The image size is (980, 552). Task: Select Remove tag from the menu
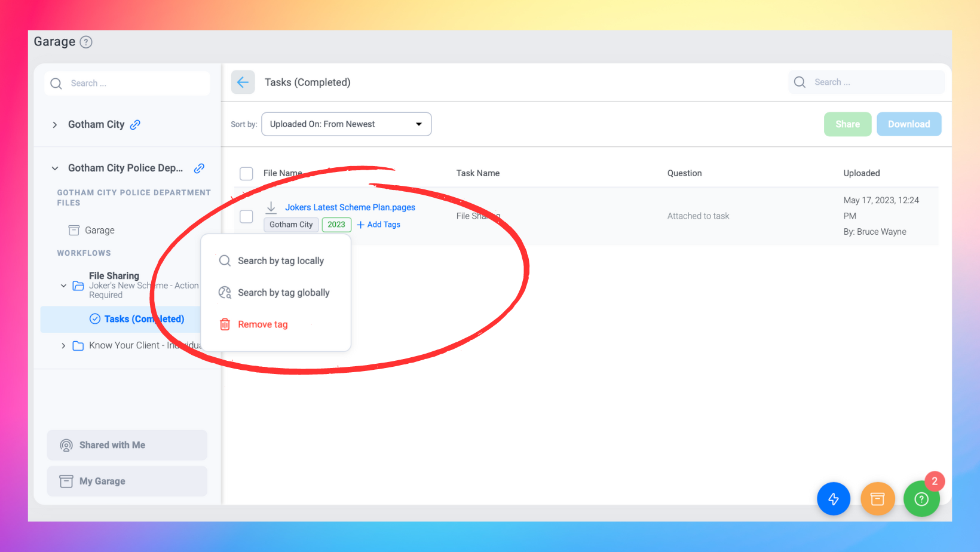point(262,324)
